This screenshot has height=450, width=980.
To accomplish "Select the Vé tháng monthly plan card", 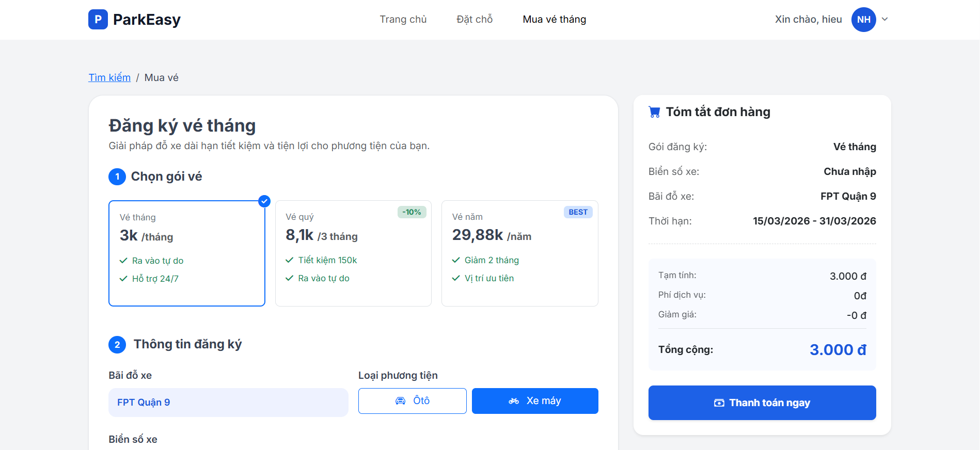I will pos(187,253).
